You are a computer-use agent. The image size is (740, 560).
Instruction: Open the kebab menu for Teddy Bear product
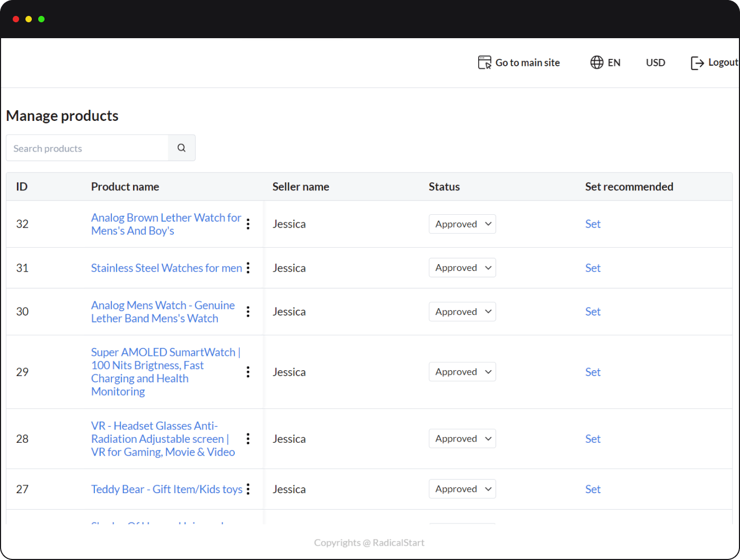click(x=248, y=489)
